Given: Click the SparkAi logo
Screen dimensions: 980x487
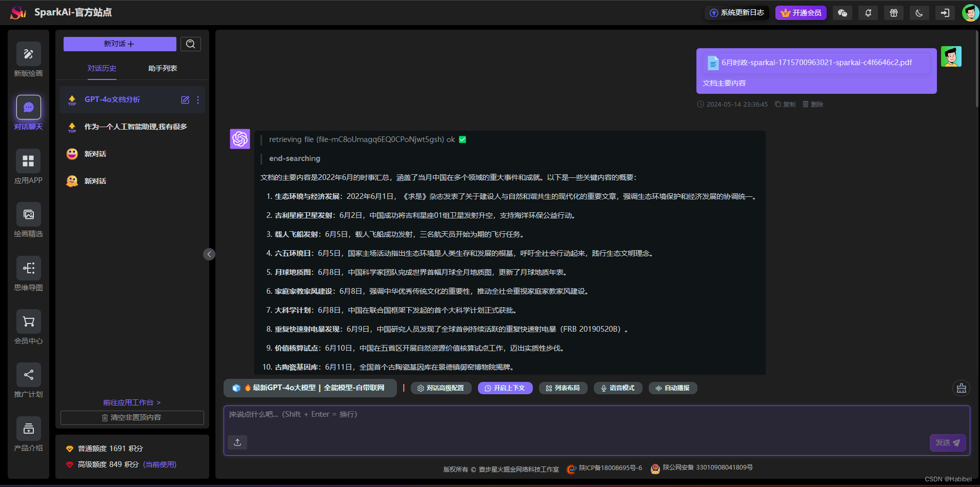Looking at the screenshot, I should click(x=18, y=12).
